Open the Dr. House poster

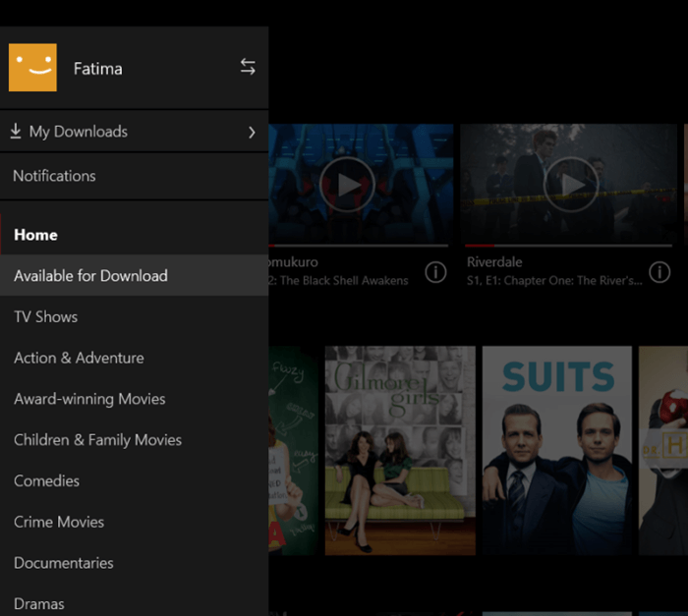[x=663, y=451]
